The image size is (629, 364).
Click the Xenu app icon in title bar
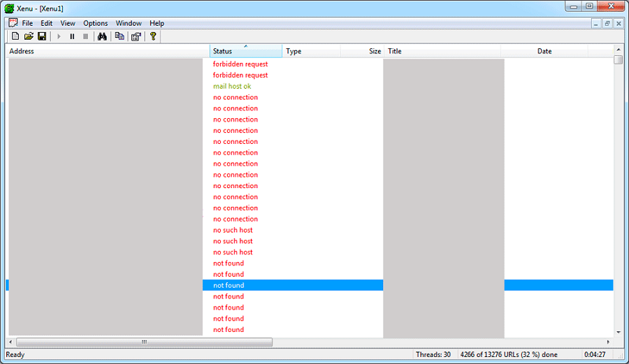click(9, 8)
